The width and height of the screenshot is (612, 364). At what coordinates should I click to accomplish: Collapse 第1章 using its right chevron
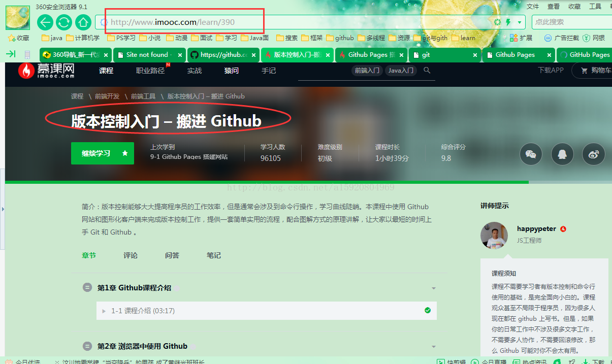pyautogui.click(x=434, y=288)
